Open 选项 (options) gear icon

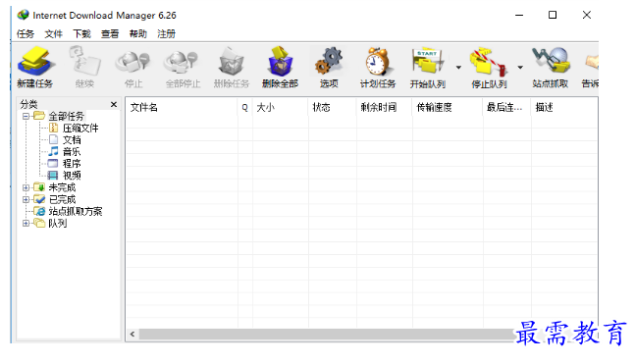point(329,67)
